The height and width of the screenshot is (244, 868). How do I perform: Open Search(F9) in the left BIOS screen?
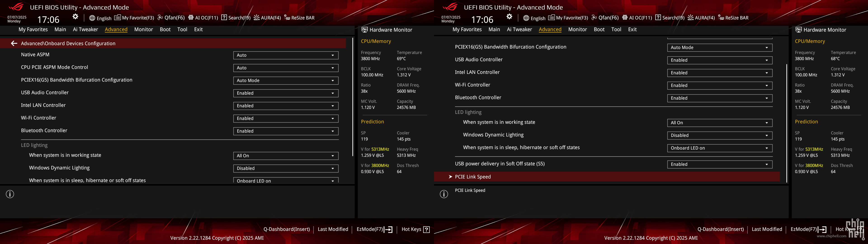(236, 18)
